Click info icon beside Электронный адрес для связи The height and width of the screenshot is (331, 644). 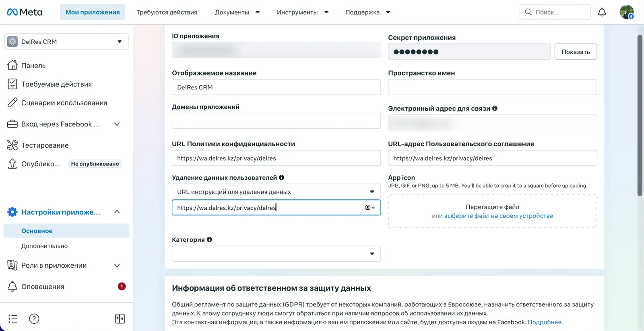coord(495,108)
